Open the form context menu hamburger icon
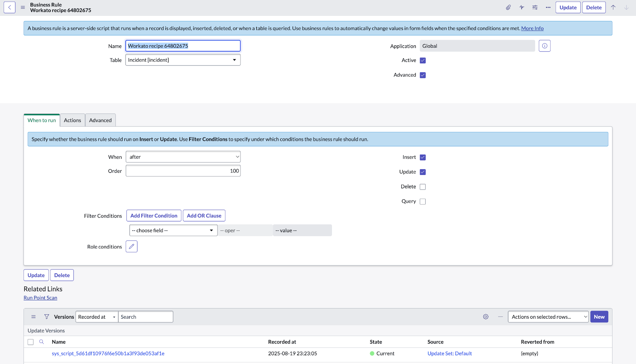The height and width of the screenshot is (364, 636). 23,7
